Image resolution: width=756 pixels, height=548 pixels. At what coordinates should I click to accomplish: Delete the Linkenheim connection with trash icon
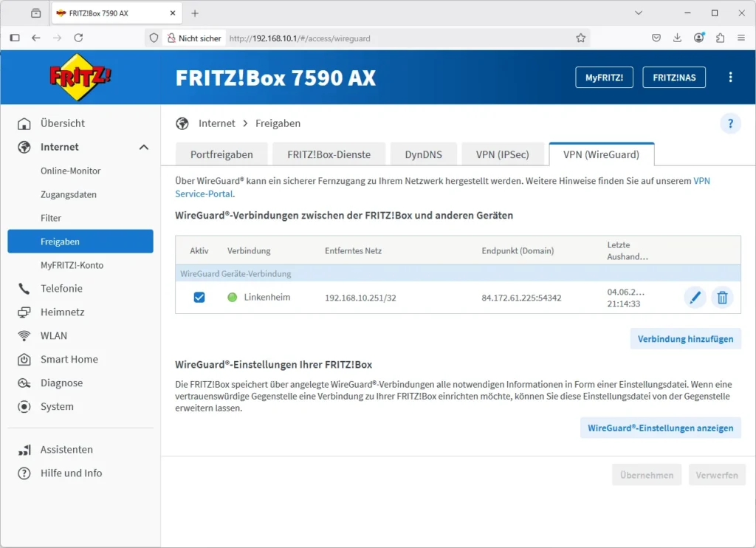click(722, 298)
